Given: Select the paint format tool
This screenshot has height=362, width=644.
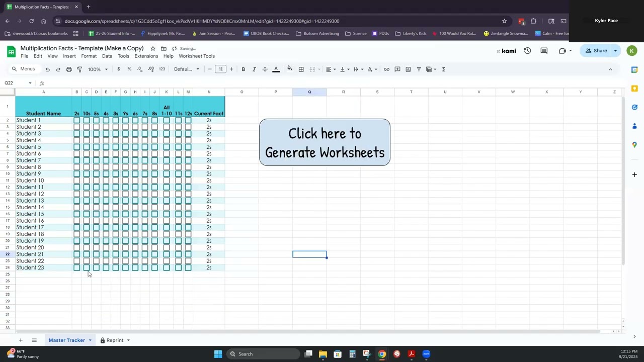Looking at the screenshot, I should (79, 69).
